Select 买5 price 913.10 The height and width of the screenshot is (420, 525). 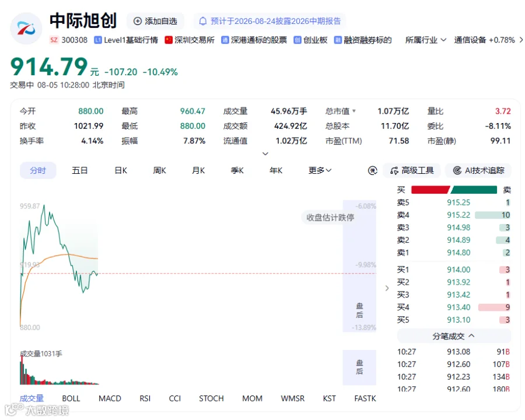459,320
